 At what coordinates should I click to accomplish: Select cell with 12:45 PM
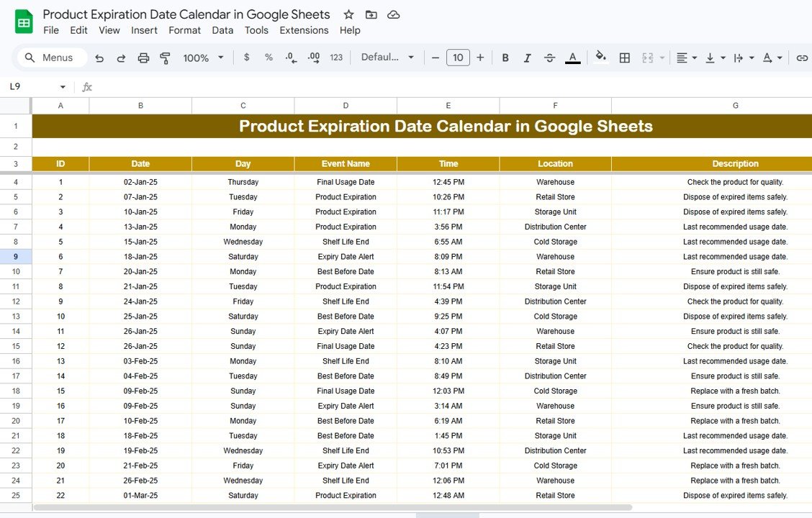[448, 182]
